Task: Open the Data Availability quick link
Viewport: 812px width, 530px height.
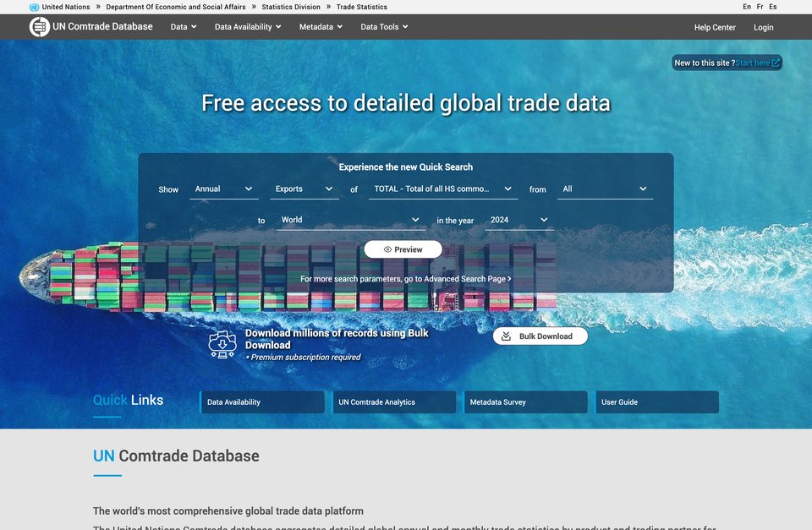Action: click(262, 402)
